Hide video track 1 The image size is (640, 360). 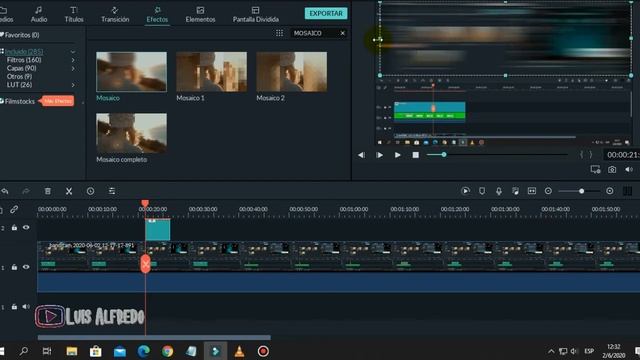[x=26, y=267]
